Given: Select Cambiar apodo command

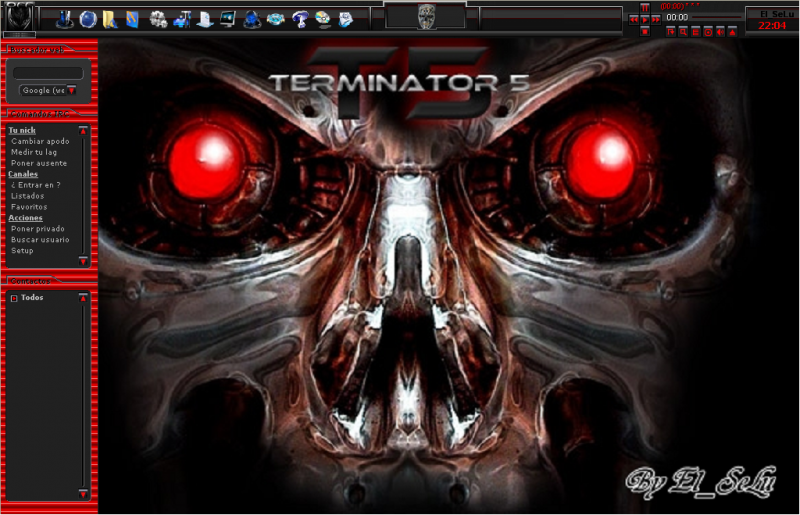Looking at the screenshot, I should [40, 141].
